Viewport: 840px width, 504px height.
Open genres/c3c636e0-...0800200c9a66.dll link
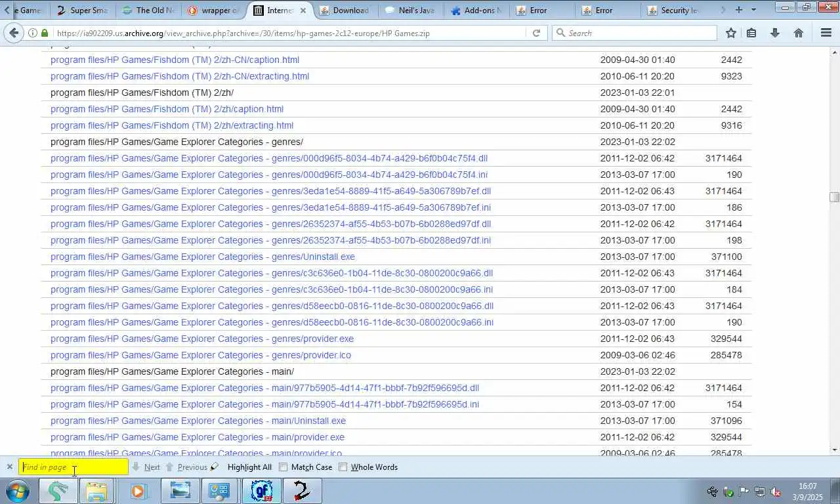272,273
